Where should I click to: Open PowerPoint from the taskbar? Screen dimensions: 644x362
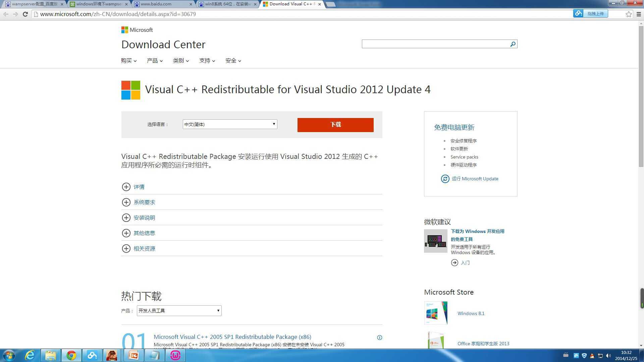point(133,355)
